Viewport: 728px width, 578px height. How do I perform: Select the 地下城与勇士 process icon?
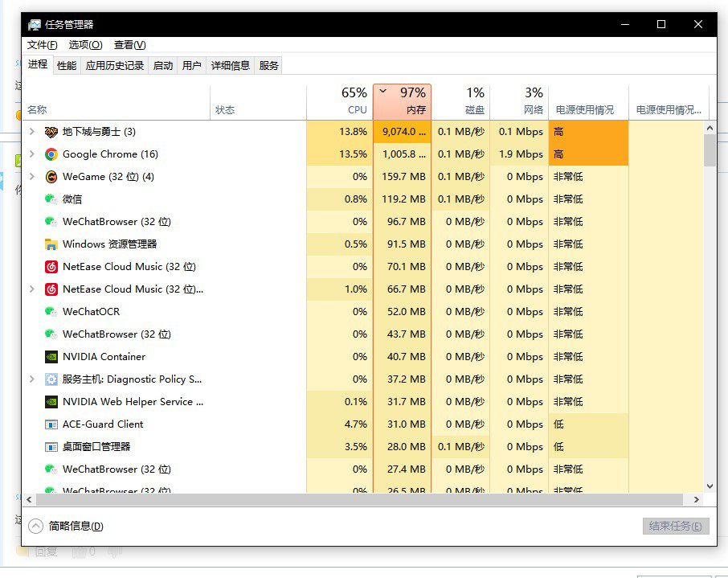(51, 132)
